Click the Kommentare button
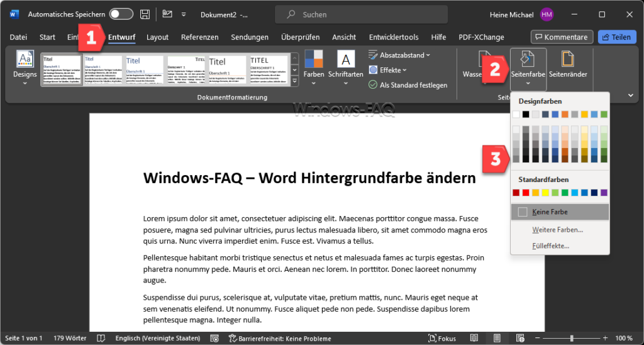The height and width of the screenshot is (345, 644). tap(562, 37)
